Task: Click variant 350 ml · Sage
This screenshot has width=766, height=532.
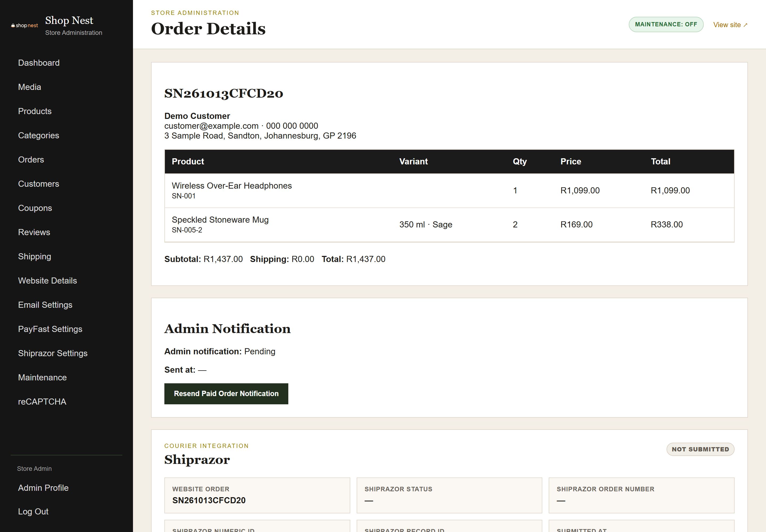Action: coord(426,225)
